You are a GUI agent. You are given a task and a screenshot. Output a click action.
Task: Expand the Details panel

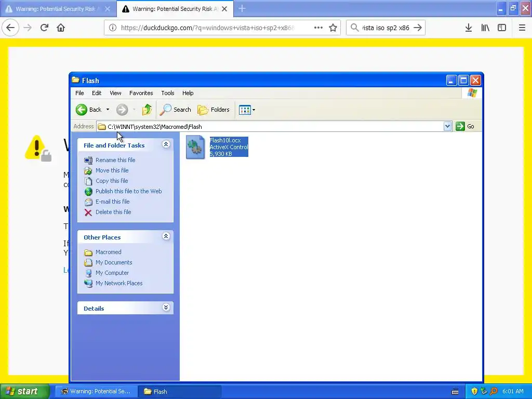[166, 308]
